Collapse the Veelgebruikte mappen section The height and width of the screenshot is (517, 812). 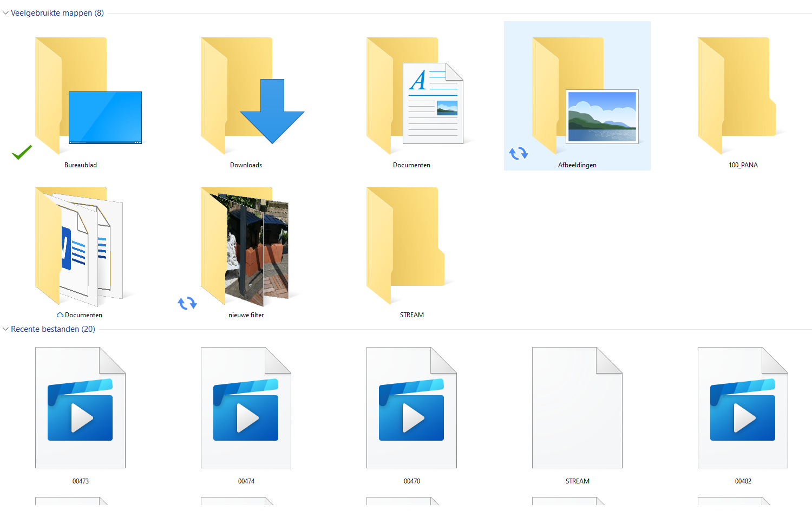point(6,13)
